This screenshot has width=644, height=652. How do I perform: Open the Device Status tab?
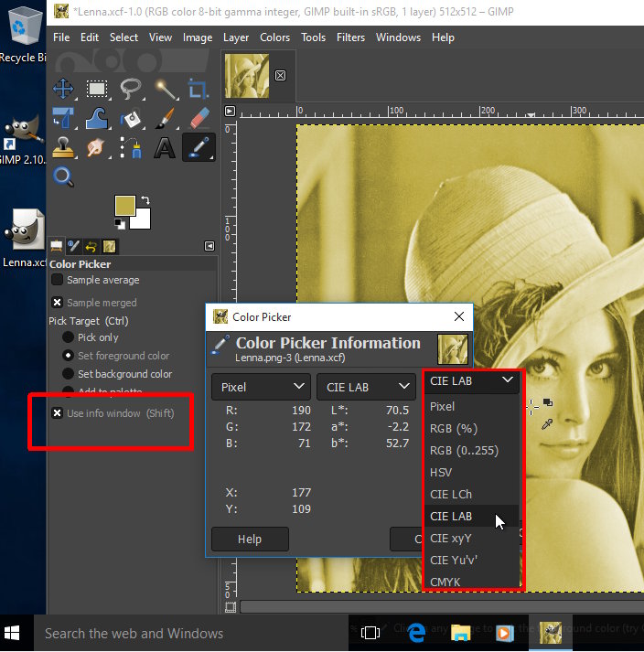(74, 246)
